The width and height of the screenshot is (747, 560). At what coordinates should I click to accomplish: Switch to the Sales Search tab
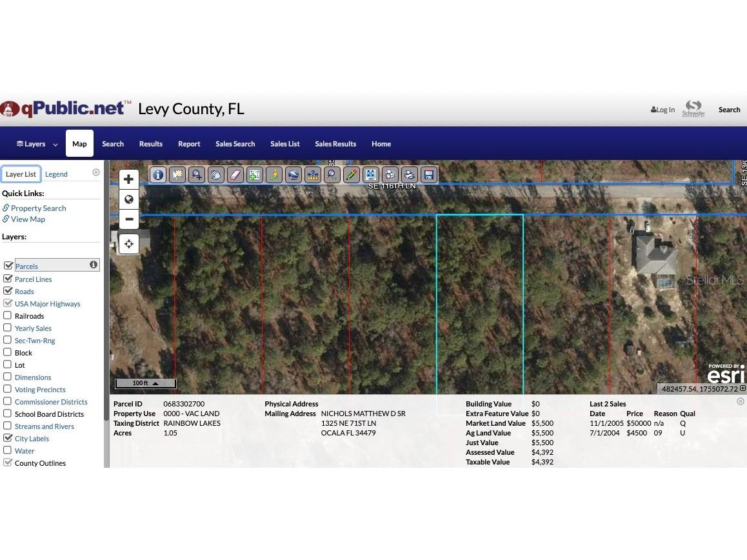pyautogui.click(x=235, y=143)
